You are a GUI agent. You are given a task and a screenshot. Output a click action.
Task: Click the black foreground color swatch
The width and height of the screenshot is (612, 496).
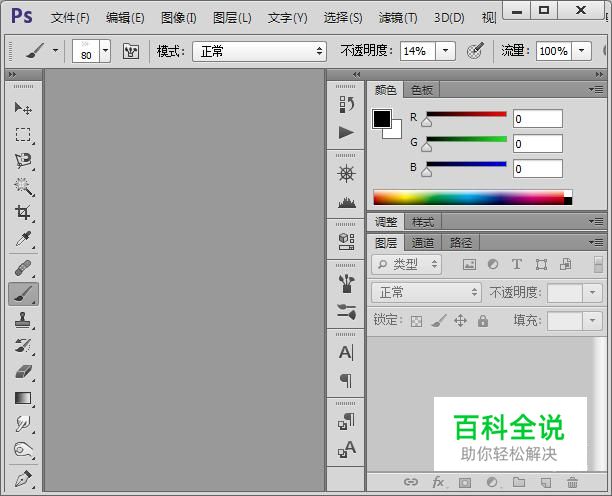coord(382,119)
